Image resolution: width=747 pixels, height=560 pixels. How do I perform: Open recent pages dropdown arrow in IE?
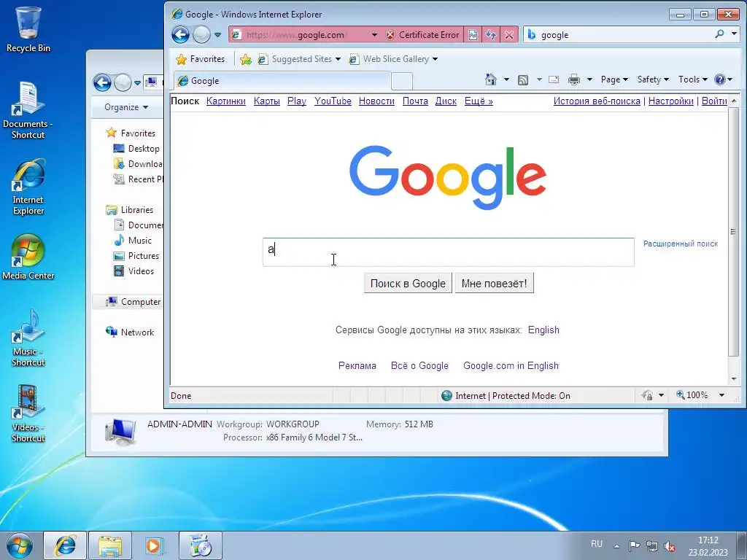pyautogui.click(x=217, y=35)
